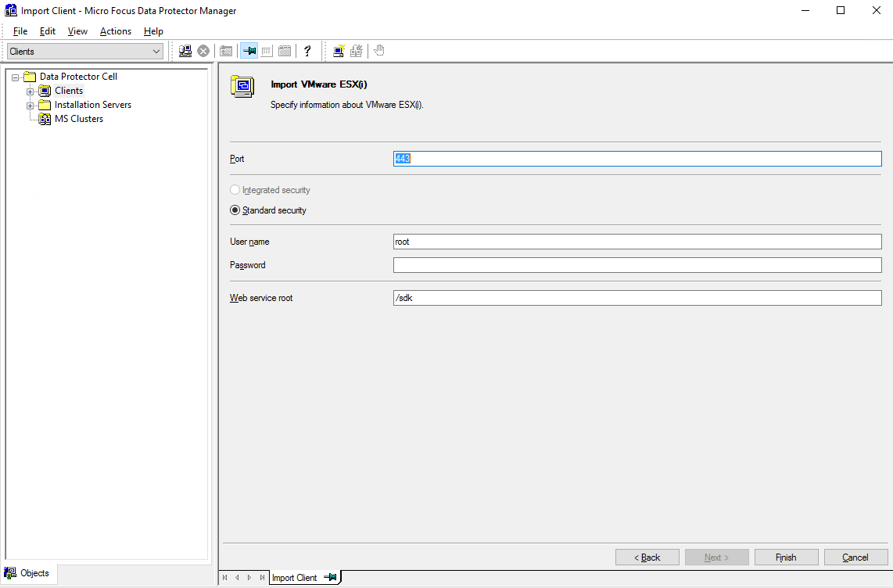This screenshot has height=588, width=893.
Task: Select Standard security radio button
Action: (x=235, y=210)
